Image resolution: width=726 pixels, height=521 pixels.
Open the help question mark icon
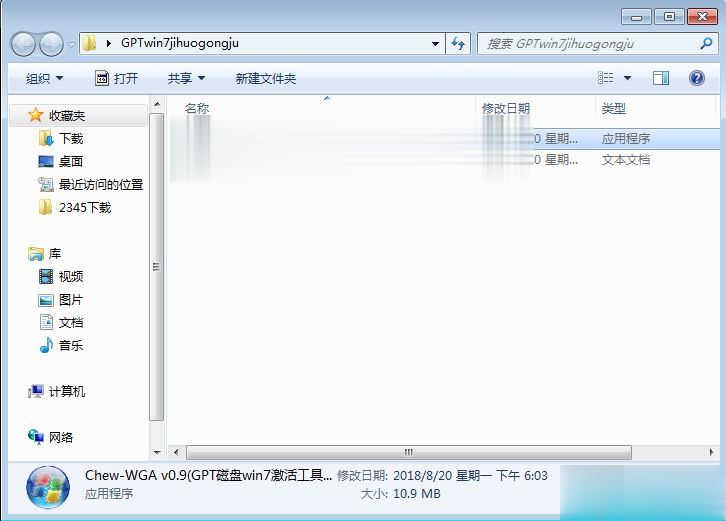pos(696,78)
